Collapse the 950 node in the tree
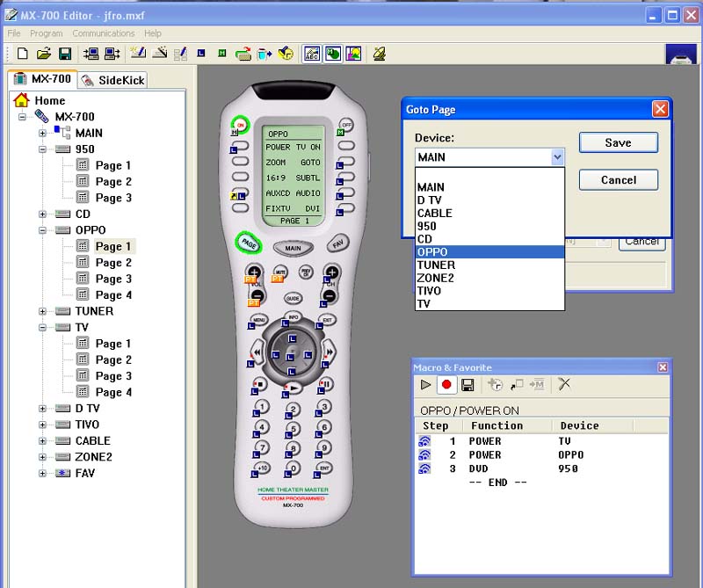703x588 pixels. click(x=42, y=149)
